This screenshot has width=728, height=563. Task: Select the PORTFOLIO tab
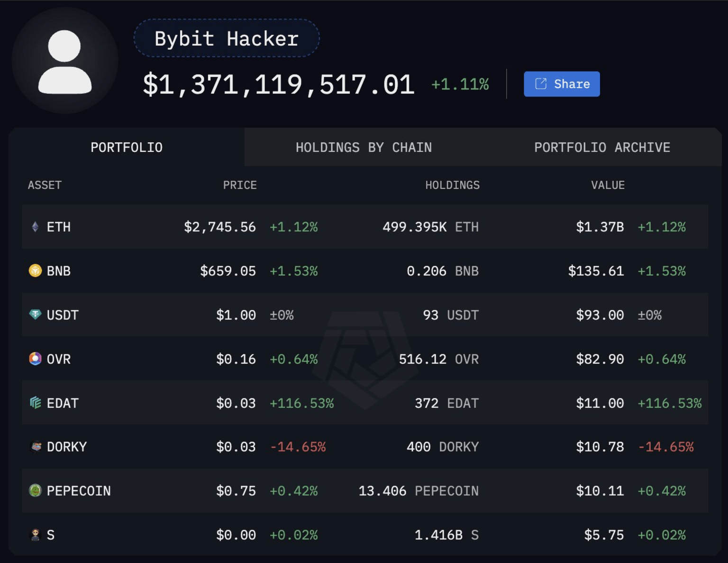pyautogui.click(x=126, y=147)
